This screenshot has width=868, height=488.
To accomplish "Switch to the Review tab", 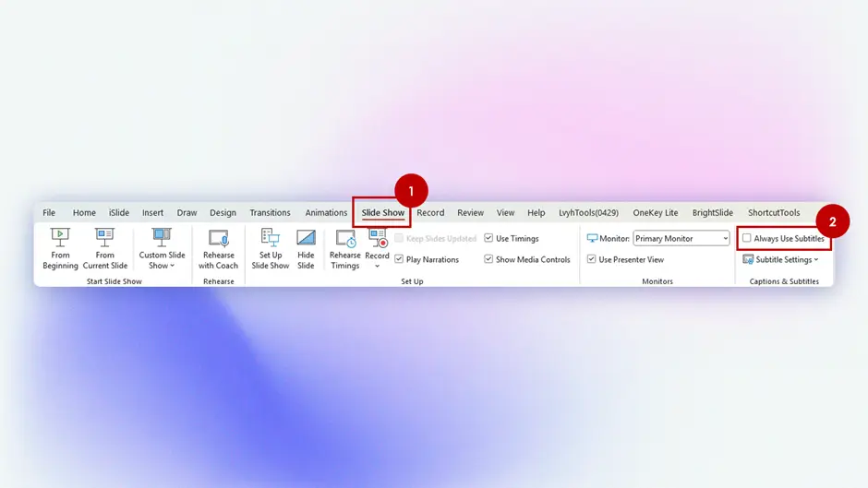I will 471,212.
